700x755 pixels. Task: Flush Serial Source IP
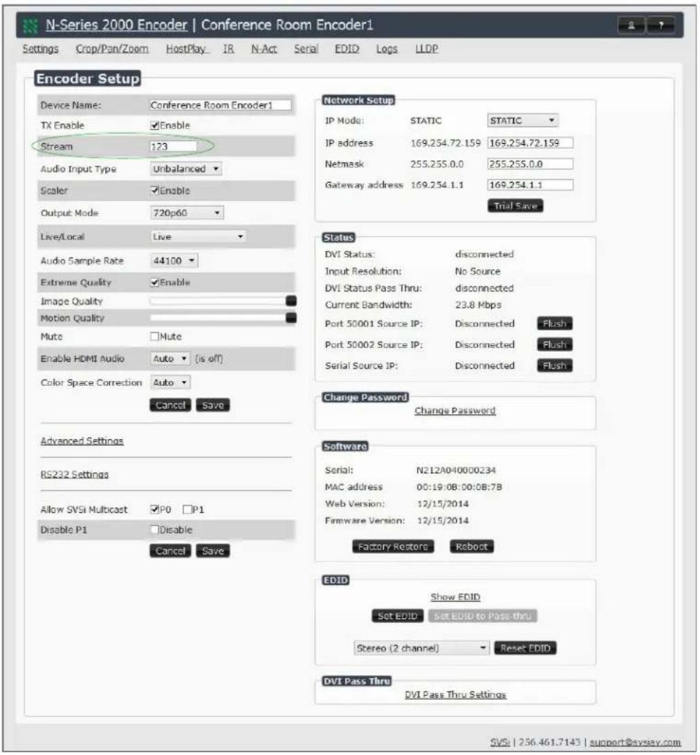(555, 366)
